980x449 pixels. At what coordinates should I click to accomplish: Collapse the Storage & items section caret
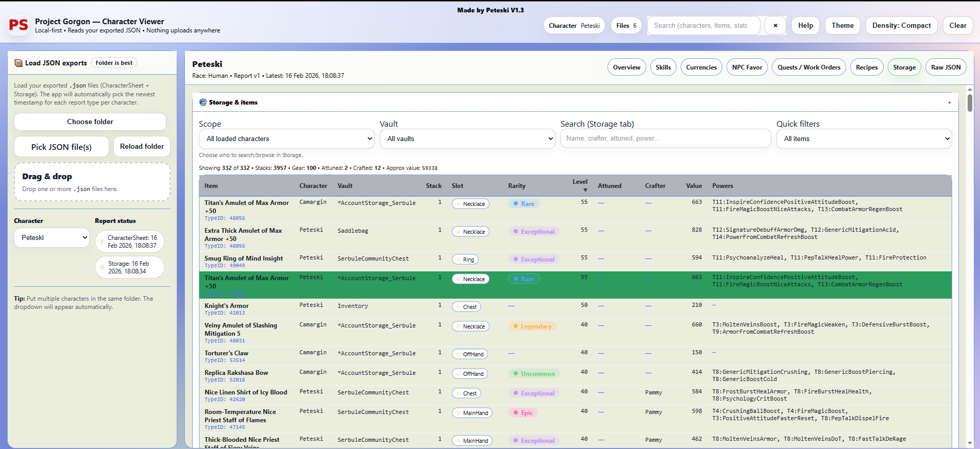[x=949, y=102]
